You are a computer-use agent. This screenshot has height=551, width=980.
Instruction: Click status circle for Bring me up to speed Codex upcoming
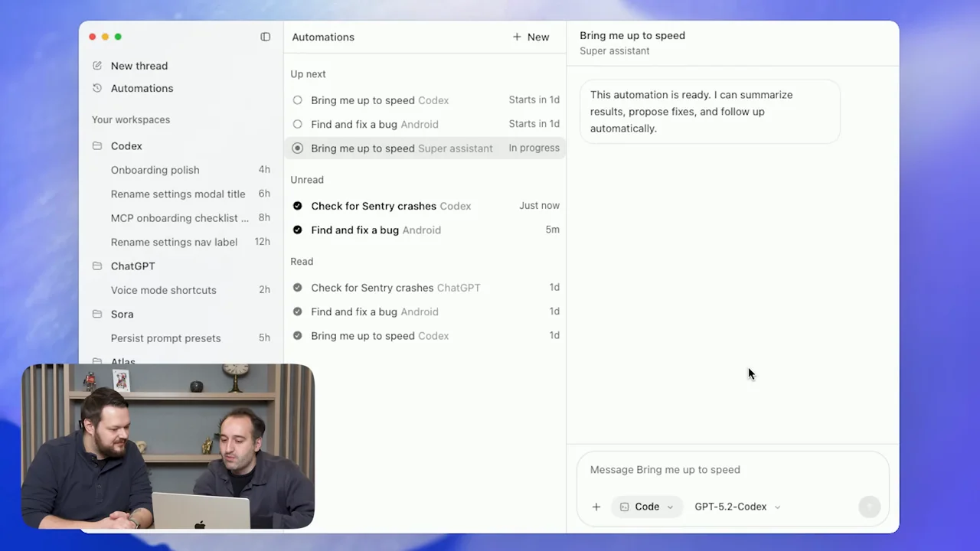[x=298, y=100]
